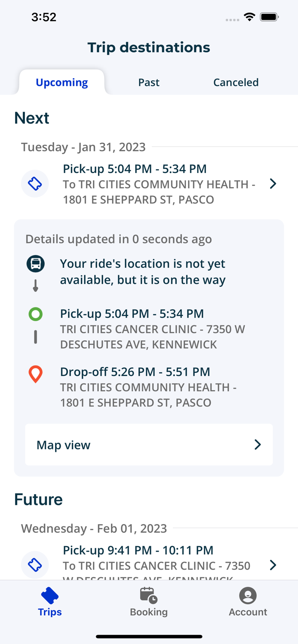298x644 pixels.
Task: Stay on the Upcoming tab
Action: pos(61,82)
